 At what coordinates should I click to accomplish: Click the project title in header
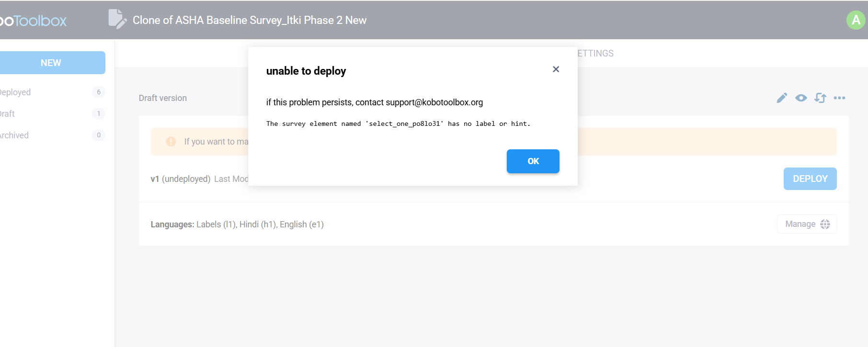click(x=250, y=20)
